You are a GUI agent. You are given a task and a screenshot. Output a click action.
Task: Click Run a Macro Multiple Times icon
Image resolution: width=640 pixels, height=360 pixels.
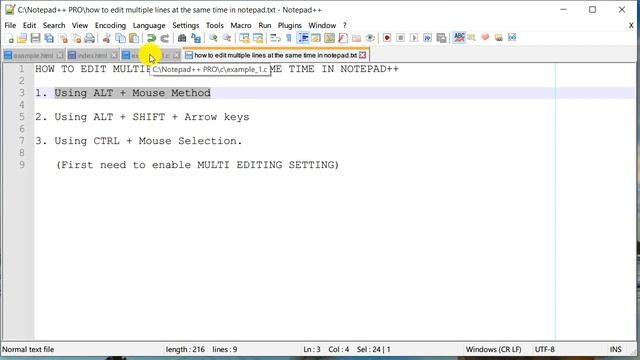pos(427,38)
